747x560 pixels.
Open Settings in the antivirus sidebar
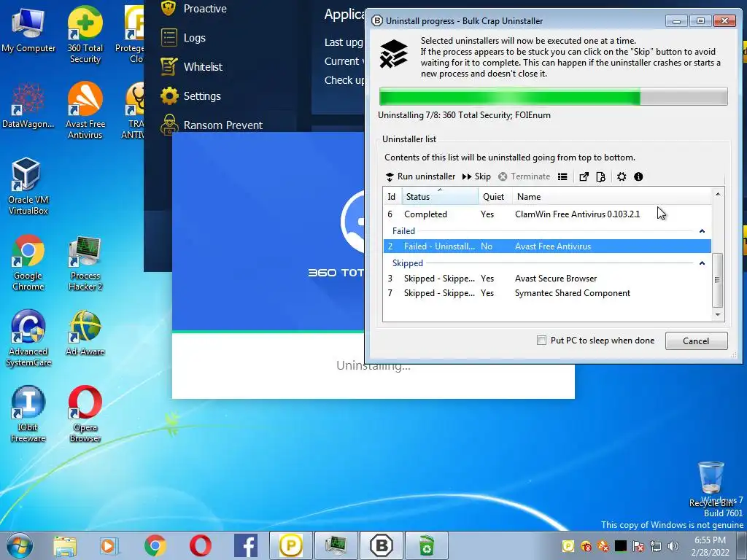click(202, 96)
